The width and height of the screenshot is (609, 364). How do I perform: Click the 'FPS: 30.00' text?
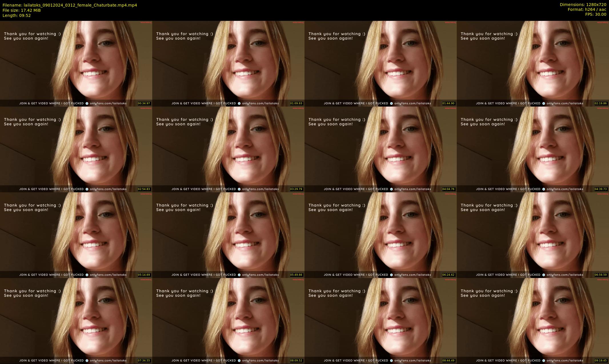tap(596, 14)
